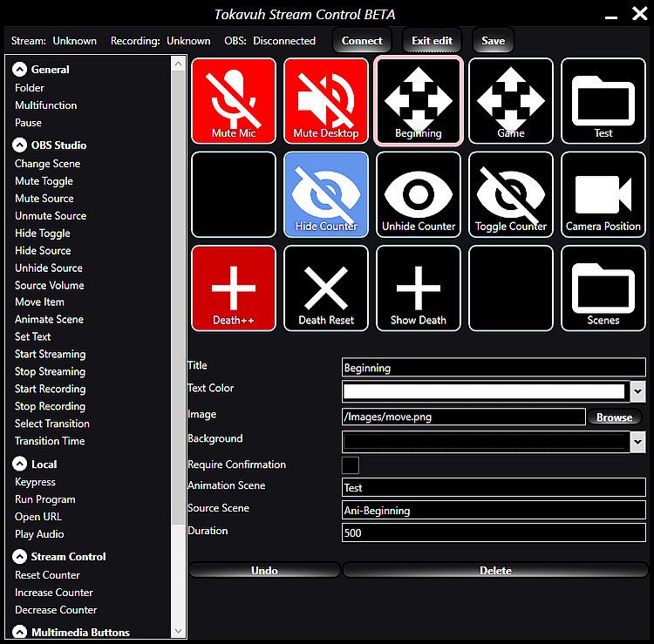Click the Unhide Counter eye tile

click(419, 194)
